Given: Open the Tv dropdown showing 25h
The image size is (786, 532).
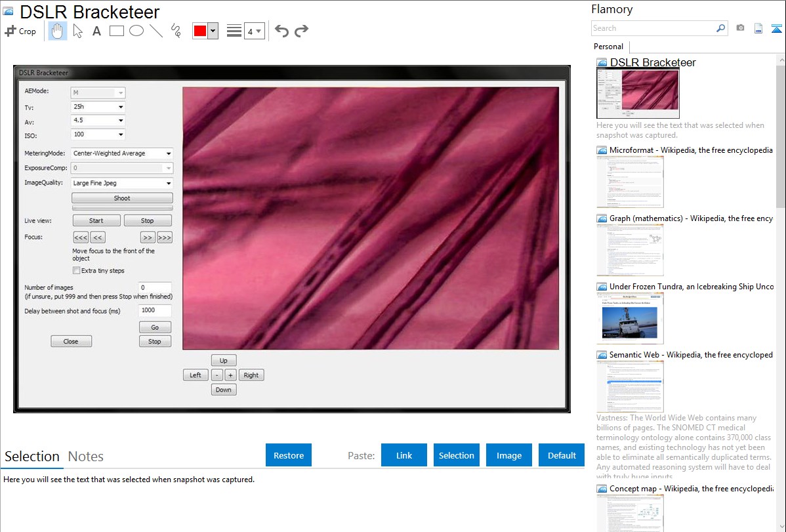Looking at the screenshot, I should pos(98,107).
